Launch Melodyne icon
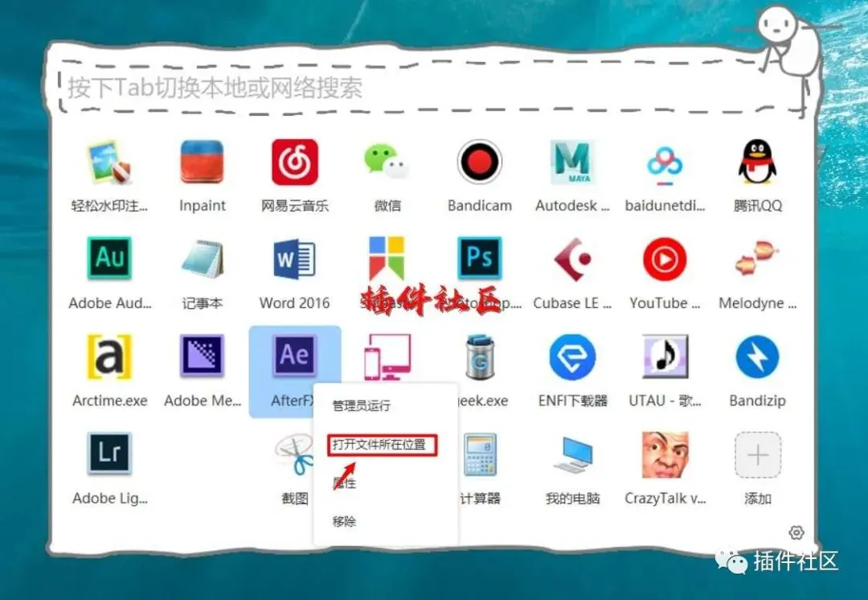This screenshot has height=600, width=868. [757, 259]
